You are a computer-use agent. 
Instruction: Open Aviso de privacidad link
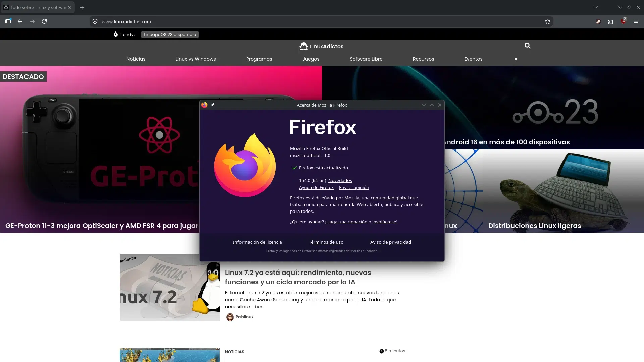390,242
